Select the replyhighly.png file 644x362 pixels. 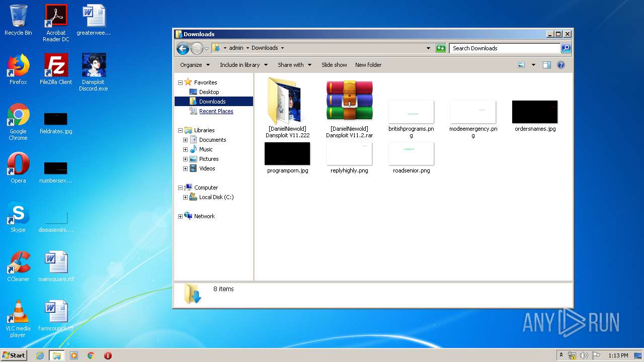click(349, 157)
